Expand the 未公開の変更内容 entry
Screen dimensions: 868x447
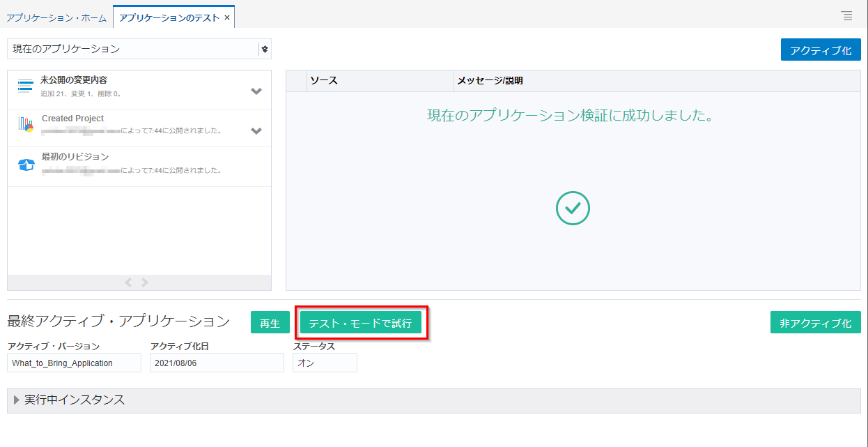coord(256,91)
